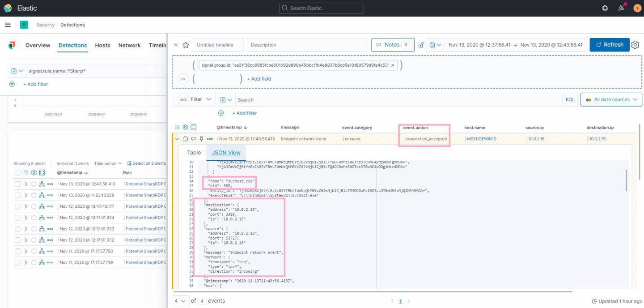
Task: Click the Refresh button
Action: coord(609,44)
